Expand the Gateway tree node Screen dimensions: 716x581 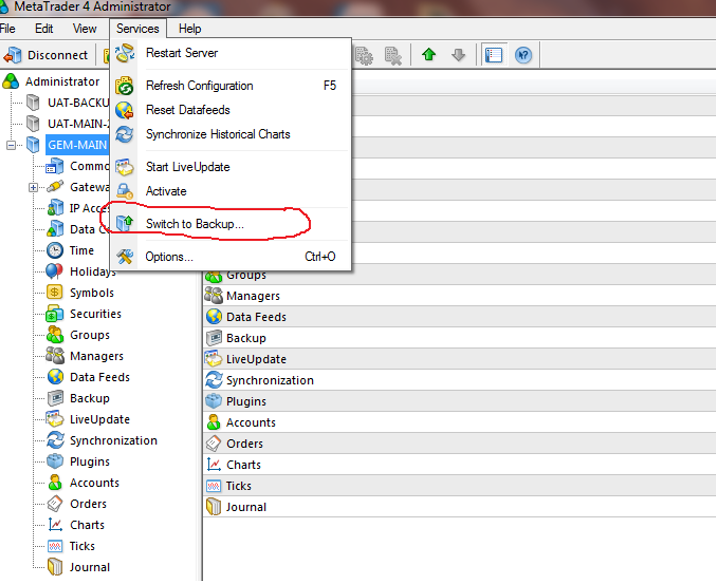[x=33, y=187]
